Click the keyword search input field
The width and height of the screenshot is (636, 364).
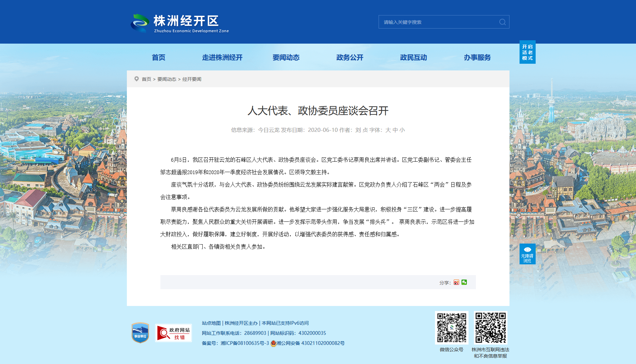pyautogui.click(x=439, y=22)
